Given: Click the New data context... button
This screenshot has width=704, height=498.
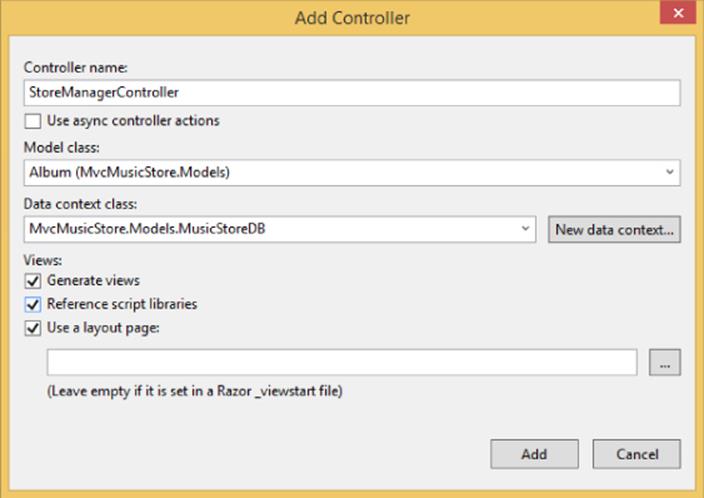Looking at the screenshot, I should point(614,229).
